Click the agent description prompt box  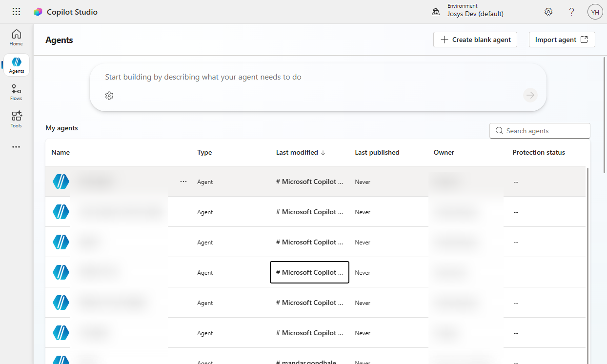coord(318,87)
